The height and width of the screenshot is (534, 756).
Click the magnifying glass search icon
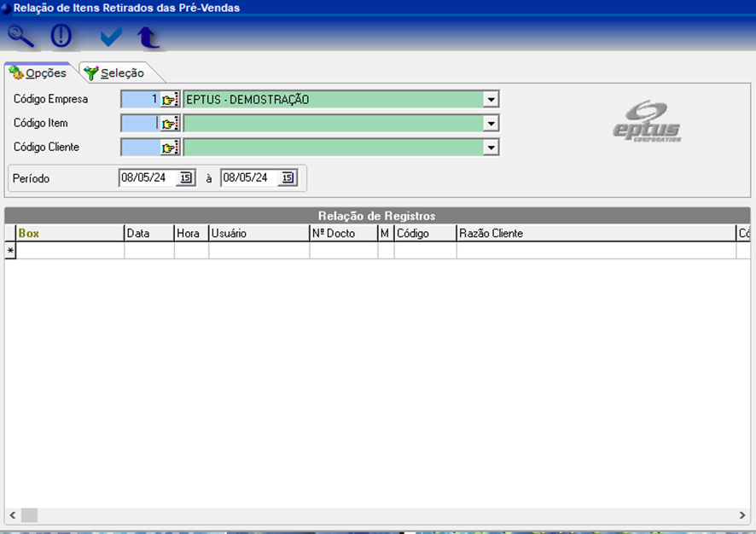tap(20, 36)
